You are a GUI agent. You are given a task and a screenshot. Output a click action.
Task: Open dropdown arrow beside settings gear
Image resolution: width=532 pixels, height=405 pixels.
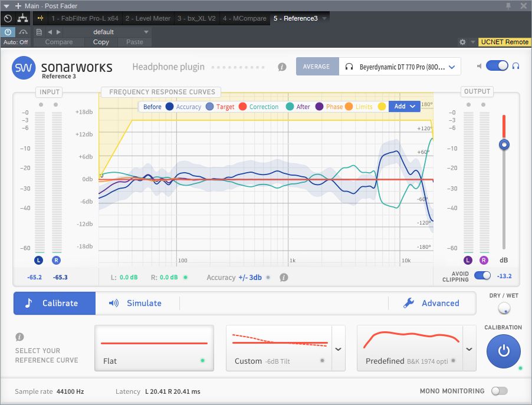pyautogui.click(x=472, y=42)
